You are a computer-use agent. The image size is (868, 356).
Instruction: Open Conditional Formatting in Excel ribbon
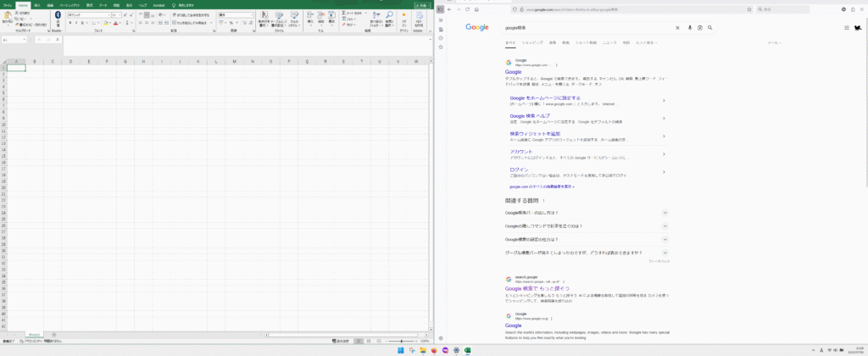[264, 19]
